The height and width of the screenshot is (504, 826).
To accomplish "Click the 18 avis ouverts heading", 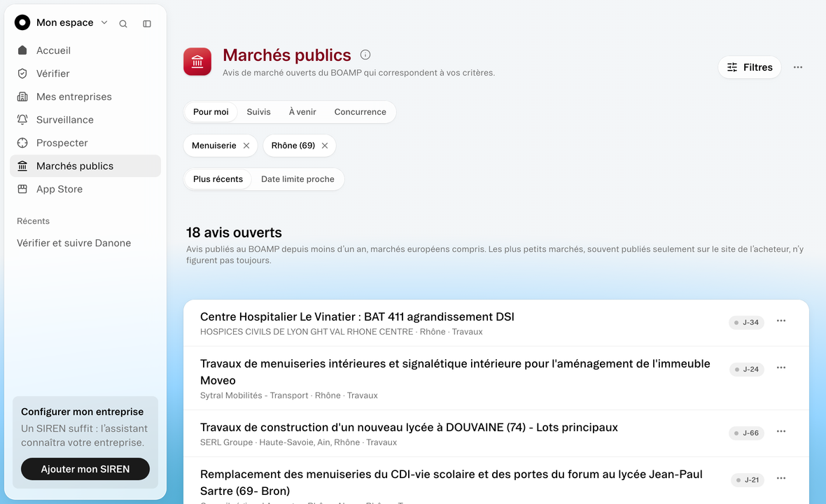I will (x=234, y=233).
